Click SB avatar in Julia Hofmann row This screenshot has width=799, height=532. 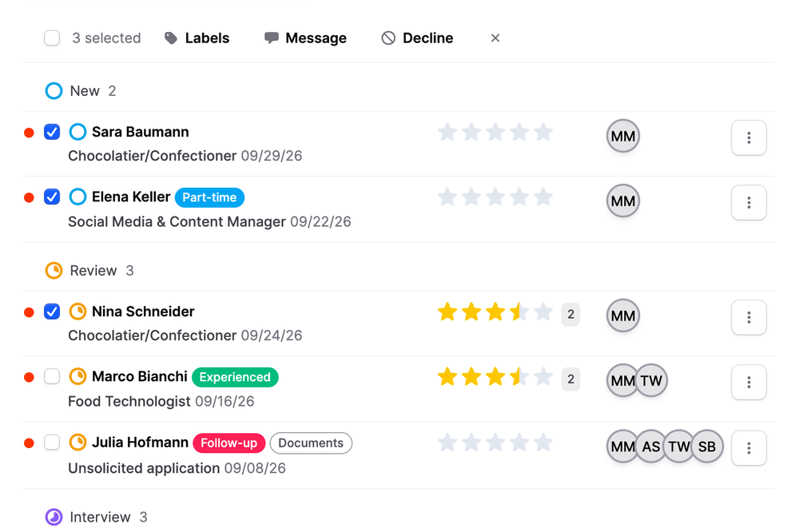pyautogui.click(x=708, y=447)
